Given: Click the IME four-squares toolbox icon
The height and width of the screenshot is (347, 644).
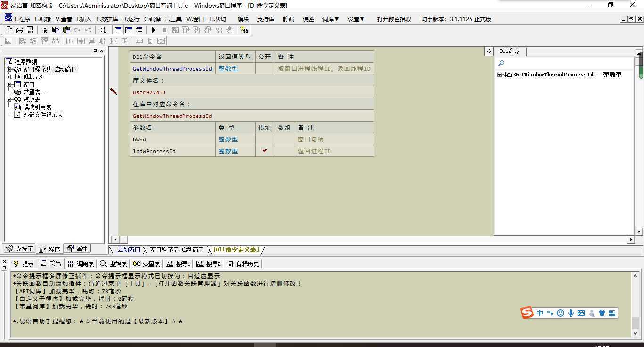Looking at the screenshot, I should click(612, 313).
